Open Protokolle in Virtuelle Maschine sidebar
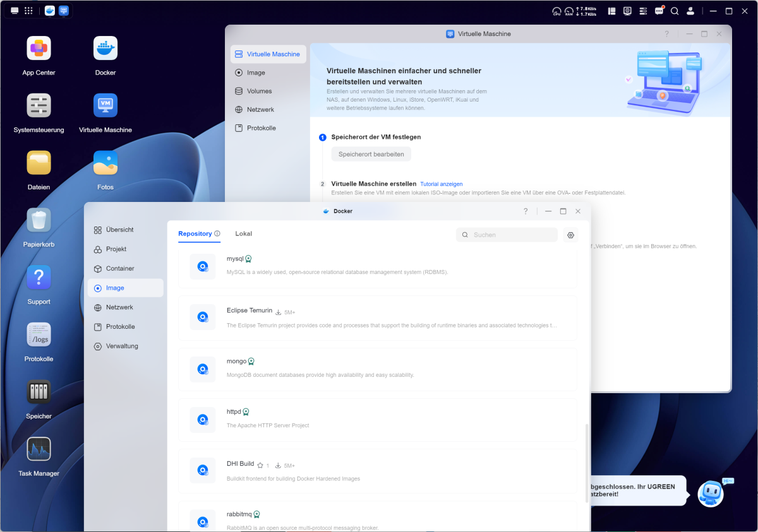 268,128
